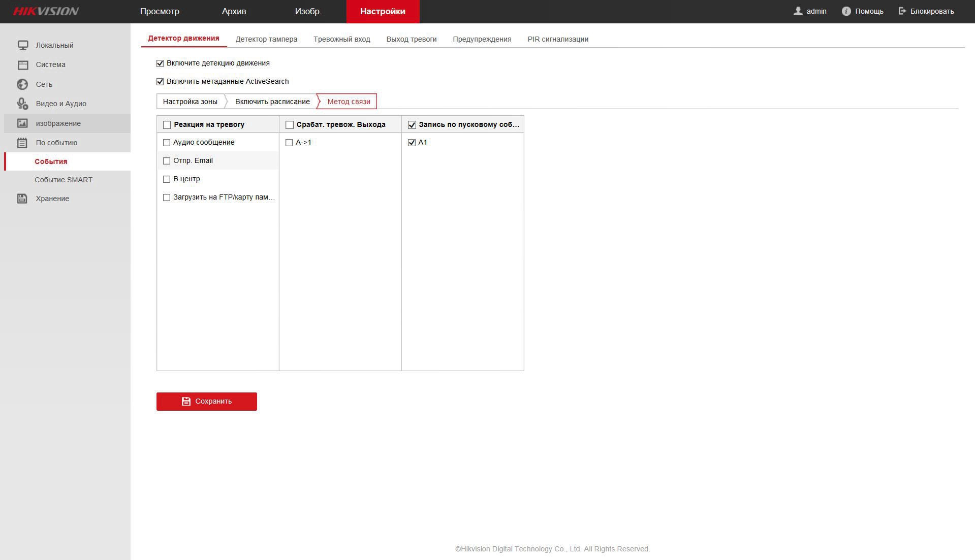Enable the Аудио сообщение checkbox
975x560 pixels.
coord(167,143)
